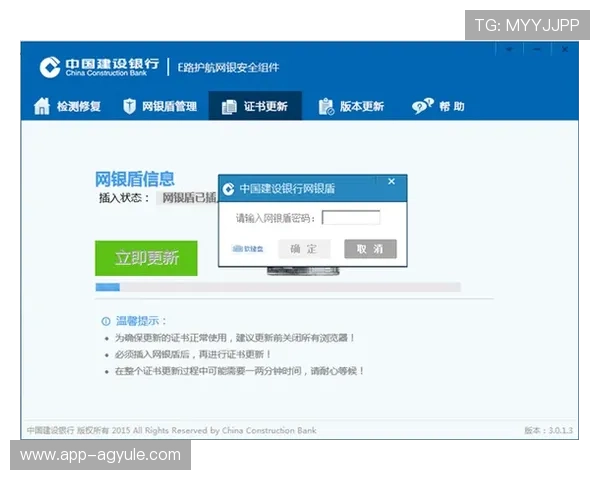
Task: Switch to the 版本更新 tab
Action: click(351, 106)
